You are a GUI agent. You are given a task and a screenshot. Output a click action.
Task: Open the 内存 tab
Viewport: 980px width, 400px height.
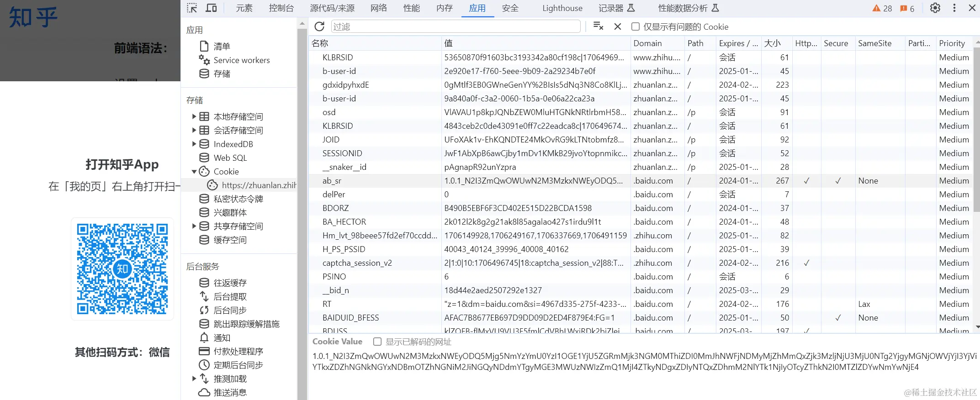coord(445,8)
